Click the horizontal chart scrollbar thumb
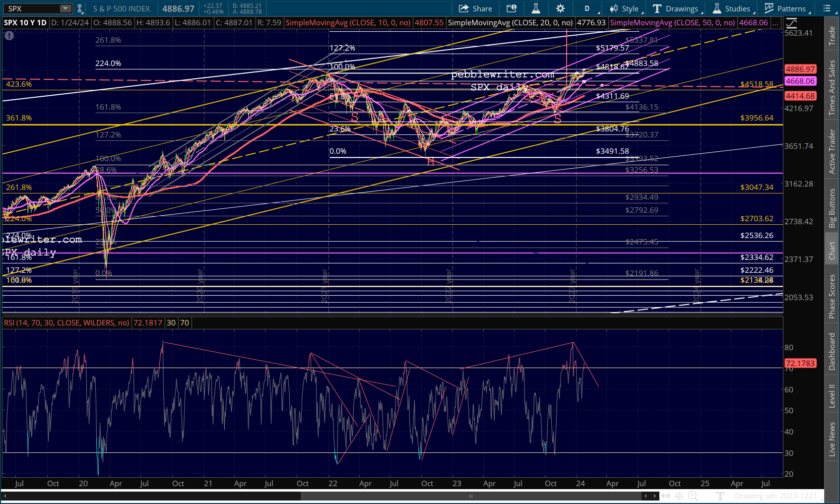840x504 pixels. point(470,496)
